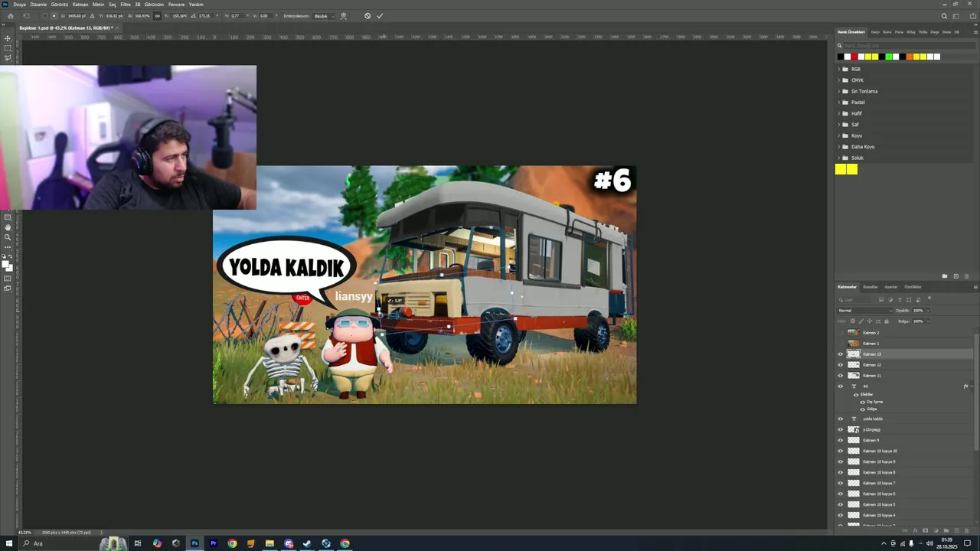Screen dimensions: 980x551
Task: Filter layers by pixel type icon
Action: pos(881,299)
